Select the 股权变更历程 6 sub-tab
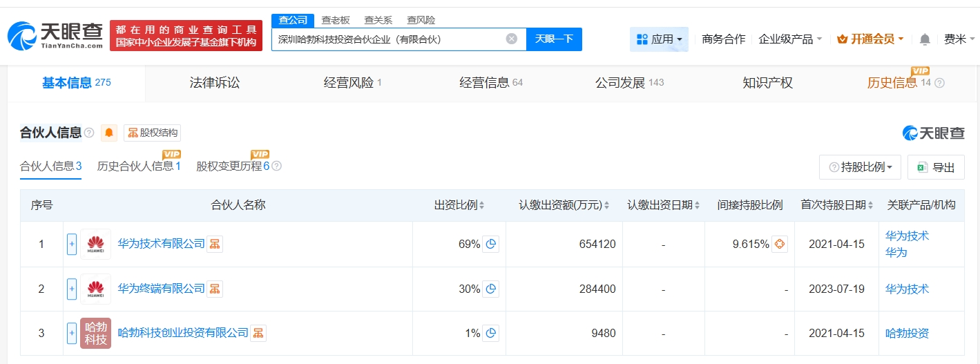This screenshot has height=364, width=980. click(233, 166)
